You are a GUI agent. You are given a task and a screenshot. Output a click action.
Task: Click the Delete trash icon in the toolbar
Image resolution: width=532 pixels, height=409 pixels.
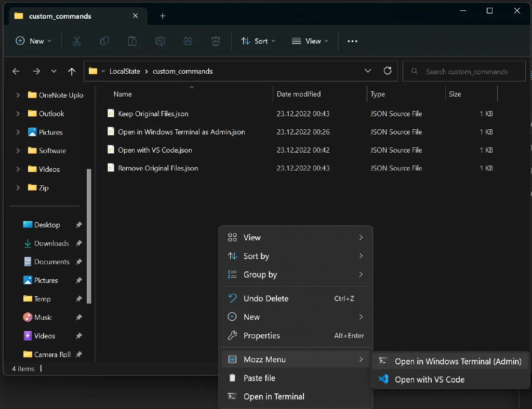coord(216,41)
